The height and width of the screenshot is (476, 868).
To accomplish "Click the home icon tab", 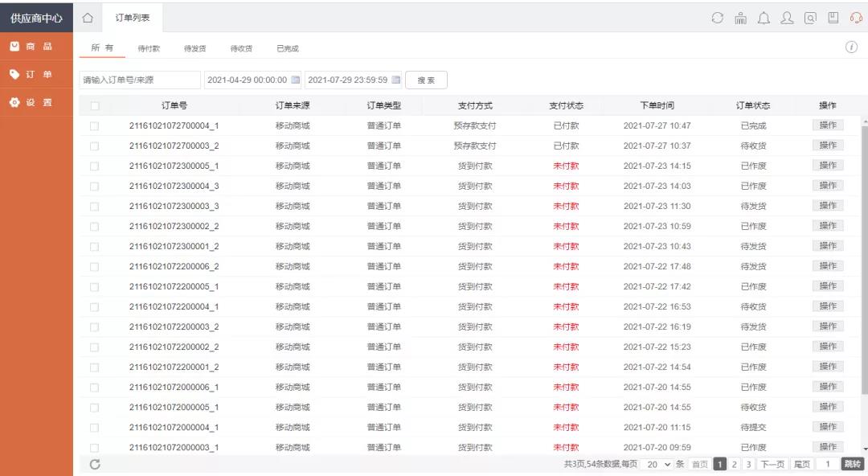I will 88,18.
